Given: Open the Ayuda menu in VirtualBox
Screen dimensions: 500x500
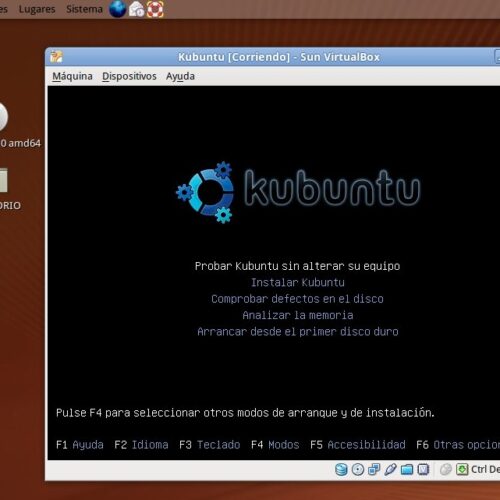Looking at the screenshot, I should point(180,76).
